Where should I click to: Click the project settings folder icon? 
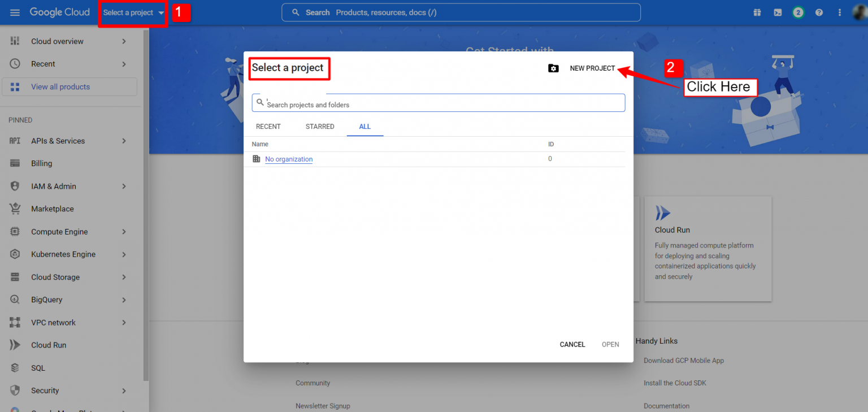click(x=553, y=68)
